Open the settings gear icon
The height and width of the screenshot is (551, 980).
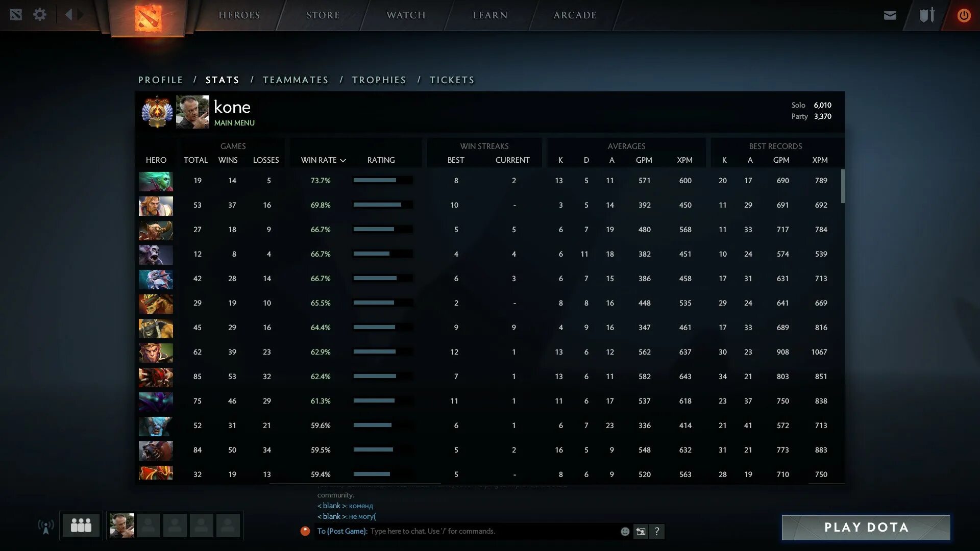40,15
